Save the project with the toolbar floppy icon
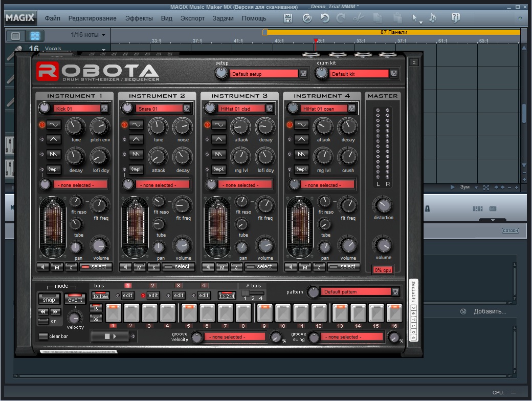The image size is (532, 401). pos(288,18)
